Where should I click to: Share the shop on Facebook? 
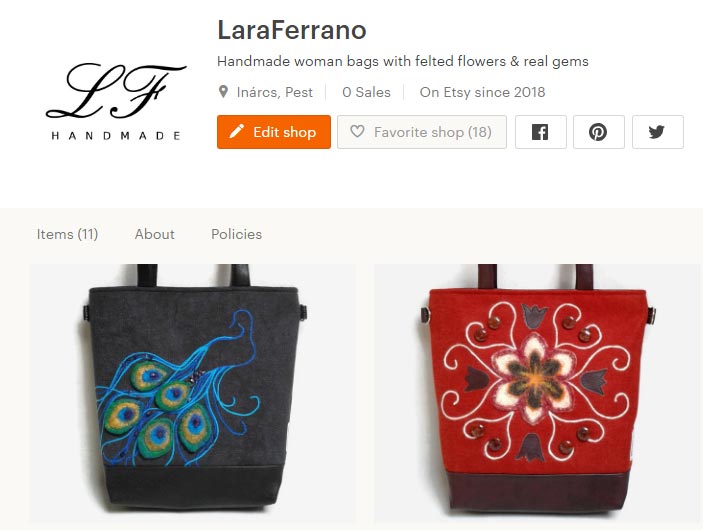[x=541, y=132]
